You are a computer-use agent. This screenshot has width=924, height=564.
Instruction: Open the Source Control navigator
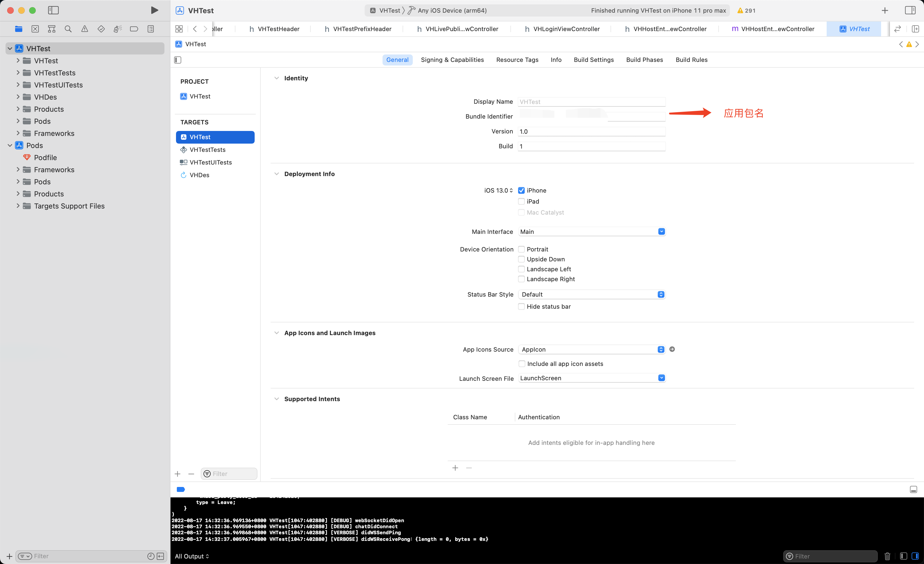[x=35, y=29]
